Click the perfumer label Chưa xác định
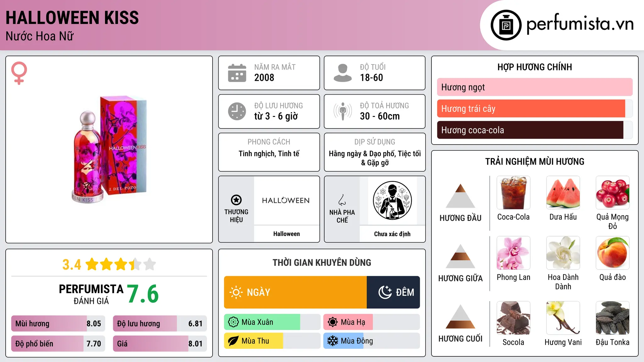644x362 pixels. (392, 234)
